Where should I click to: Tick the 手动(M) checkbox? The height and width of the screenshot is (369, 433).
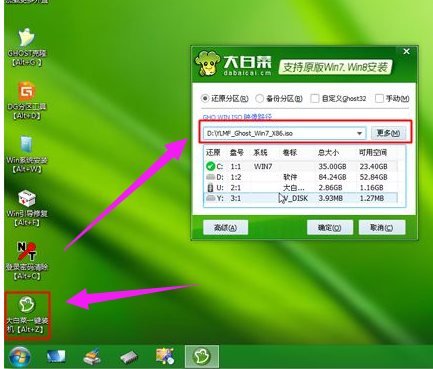click(x=379, y=98)
